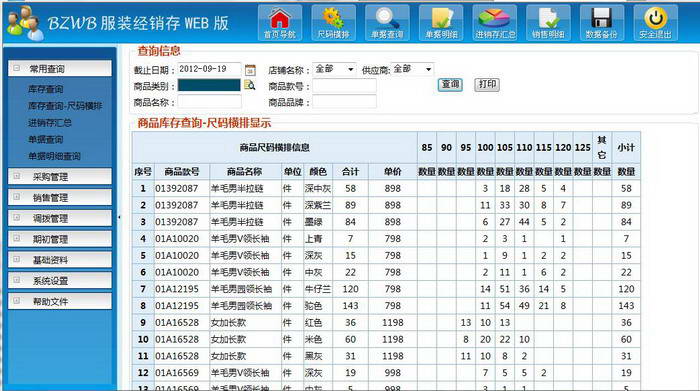
Task: Collapse the 常用查询 section
Action: 17,68
